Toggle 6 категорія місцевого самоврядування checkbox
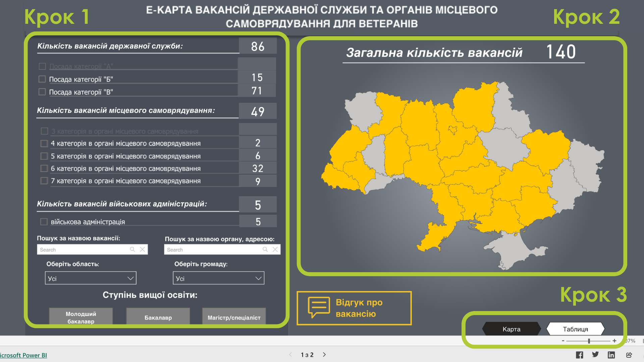The height and width of the screenshot is (362, 644). [x=44, y=168]
